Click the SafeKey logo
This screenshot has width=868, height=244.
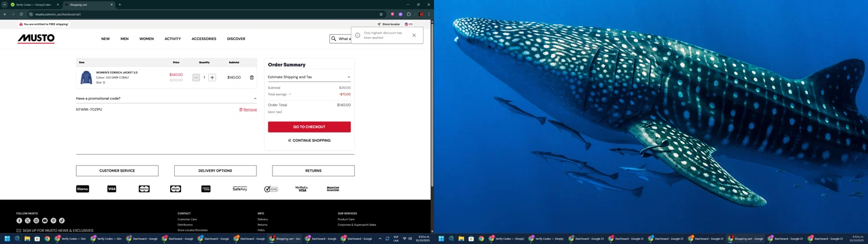[x=240, y=189]
